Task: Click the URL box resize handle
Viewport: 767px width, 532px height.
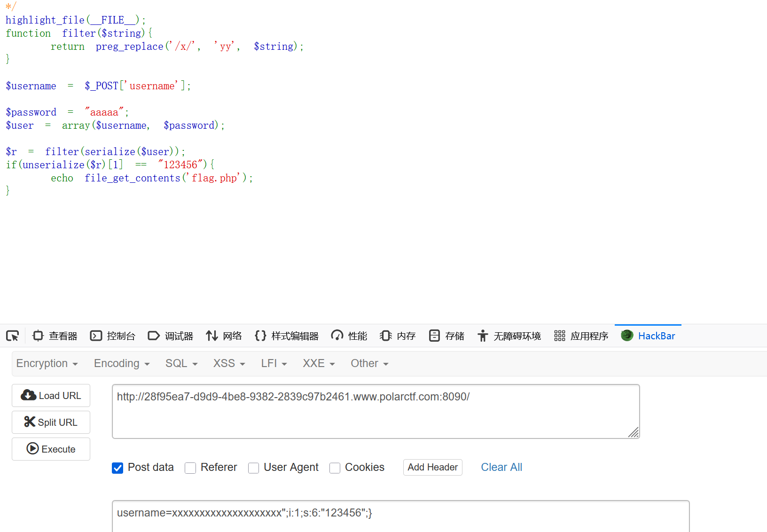Action: tap(633, 432)
